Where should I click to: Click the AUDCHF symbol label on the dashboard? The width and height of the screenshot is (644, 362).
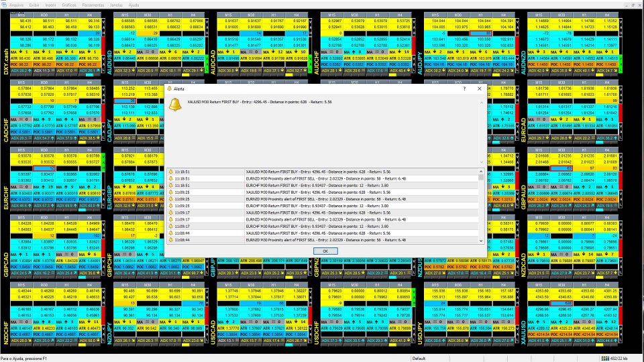316,62
